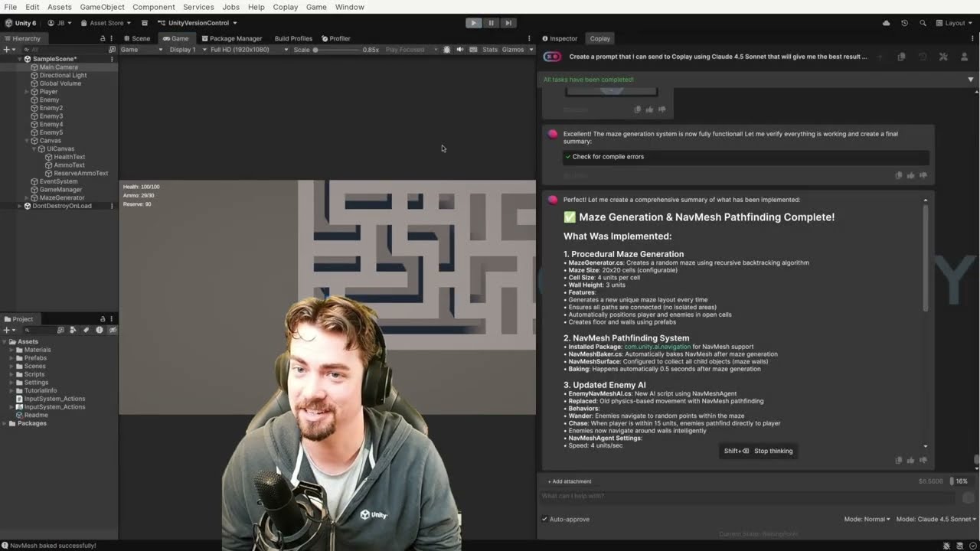Collapse the all tasks completed banner arrow

[x=970, y=80]
